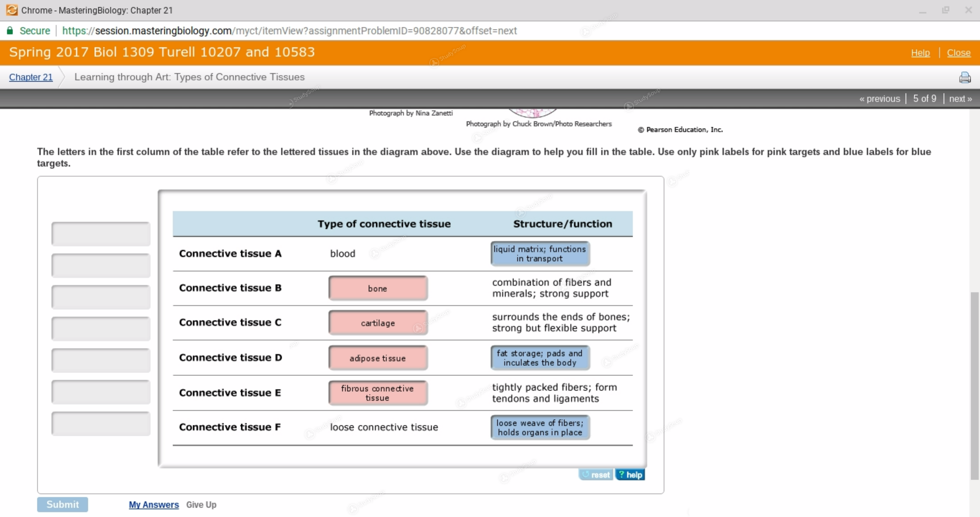The height and width of the screenshot is (517, 980).
Task: Go to the next problem
Action: pos(960,99)
